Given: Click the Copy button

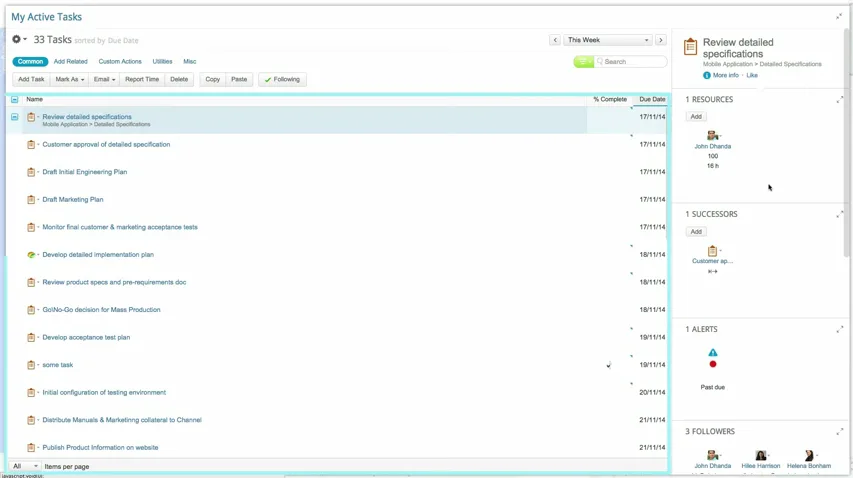Looking at the screenshot, I should coord(213,79).
